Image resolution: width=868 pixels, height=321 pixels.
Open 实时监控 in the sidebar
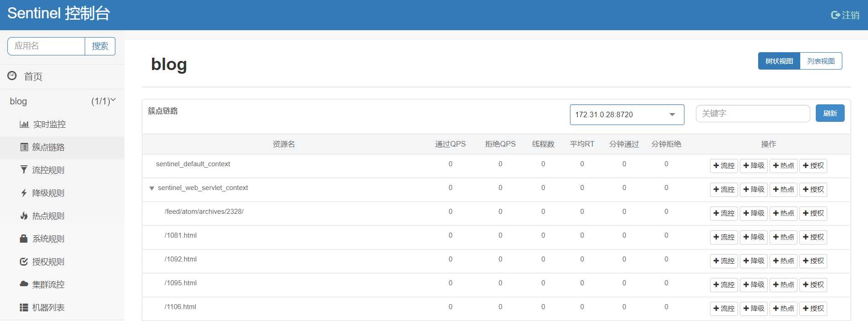(x=49, y=124)
